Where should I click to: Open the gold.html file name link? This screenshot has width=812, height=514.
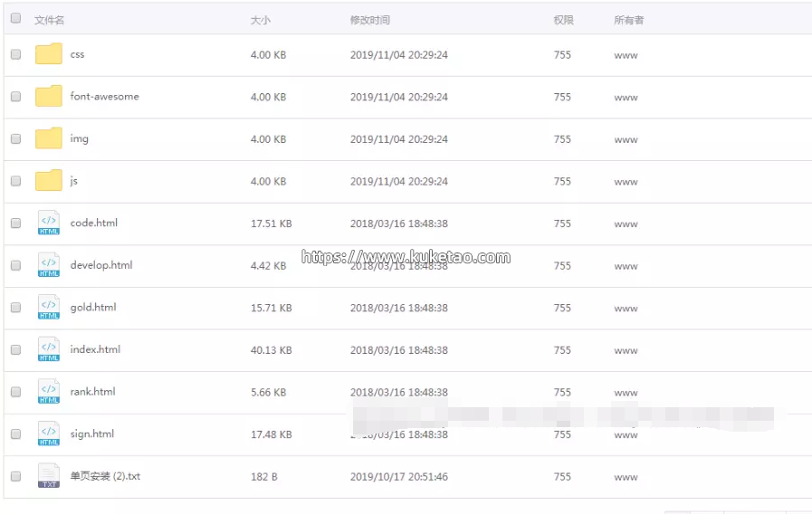[93, 308]
